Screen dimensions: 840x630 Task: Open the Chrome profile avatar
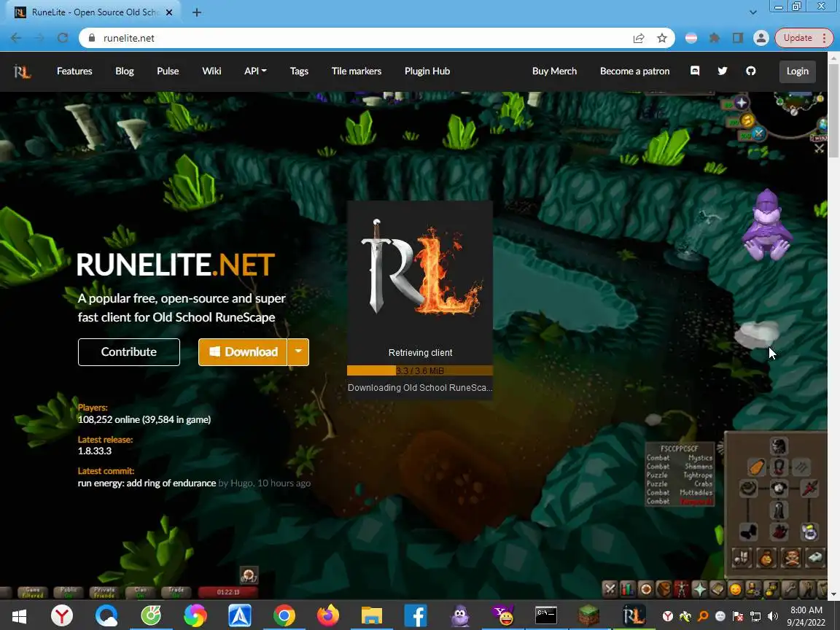tap(761, 38)
